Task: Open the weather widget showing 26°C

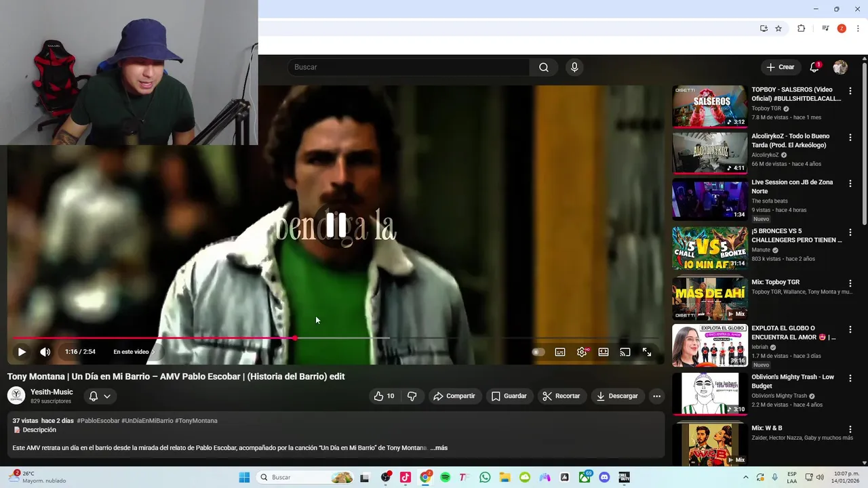Action: point(37,477)
